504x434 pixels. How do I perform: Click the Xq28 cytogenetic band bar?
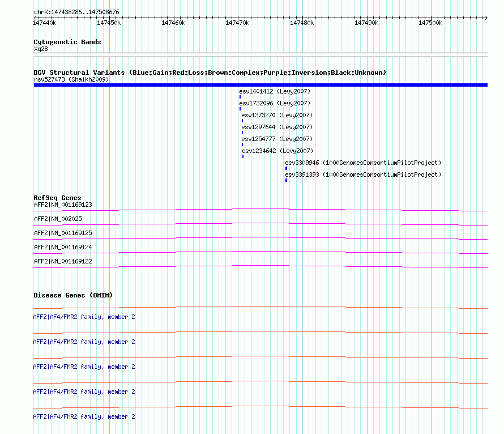(260, 55)
